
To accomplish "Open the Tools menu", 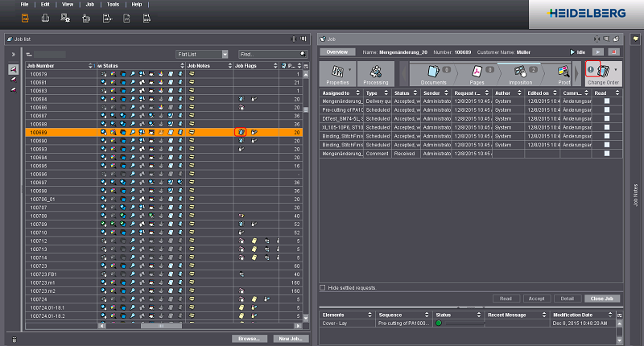I will pyautogui.click(x=111, y=4).
